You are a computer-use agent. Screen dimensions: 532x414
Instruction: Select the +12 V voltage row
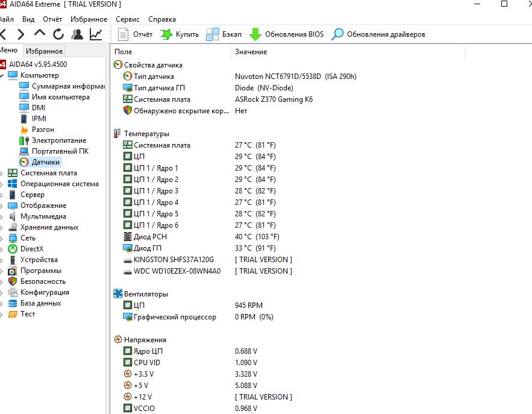click(x=207, y=397)
